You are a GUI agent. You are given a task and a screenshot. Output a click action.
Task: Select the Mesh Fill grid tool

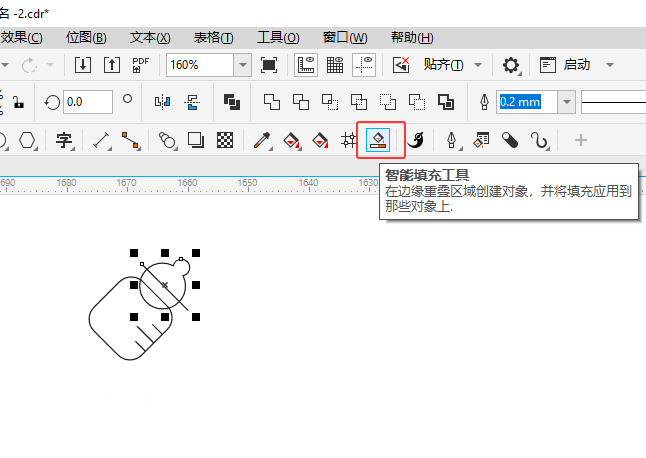pyautogui.click(x=349, y=140)
